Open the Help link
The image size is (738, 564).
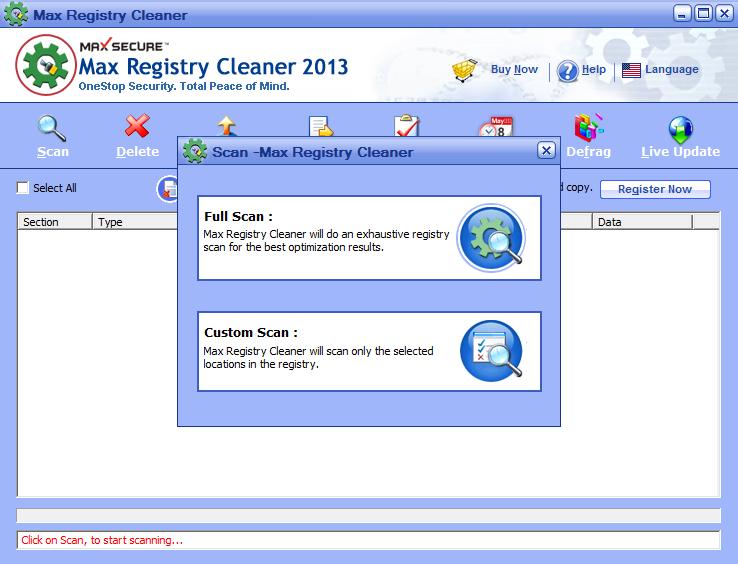tap(594, 69)
